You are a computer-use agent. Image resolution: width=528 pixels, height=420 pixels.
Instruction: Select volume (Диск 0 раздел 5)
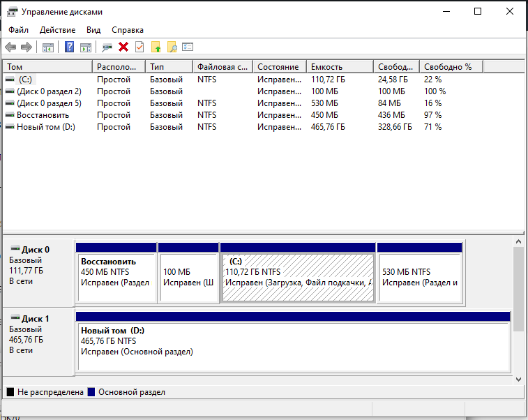(49, 103)
